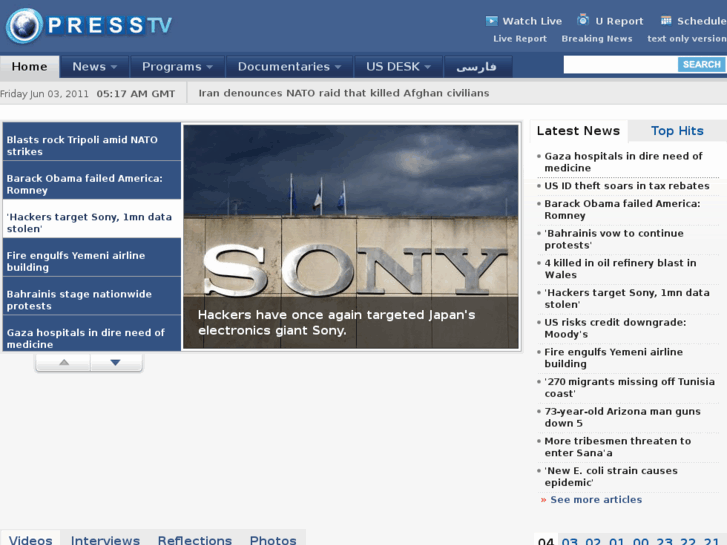This screenshot has height=545, width=727.
Task: Click See more articles link
Action: 596,500
